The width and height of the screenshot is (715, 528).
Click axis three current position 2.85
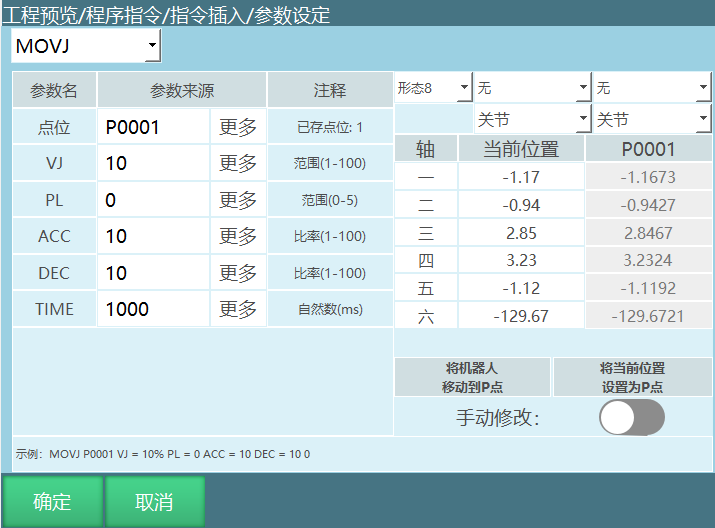click(x=521, y=233)
